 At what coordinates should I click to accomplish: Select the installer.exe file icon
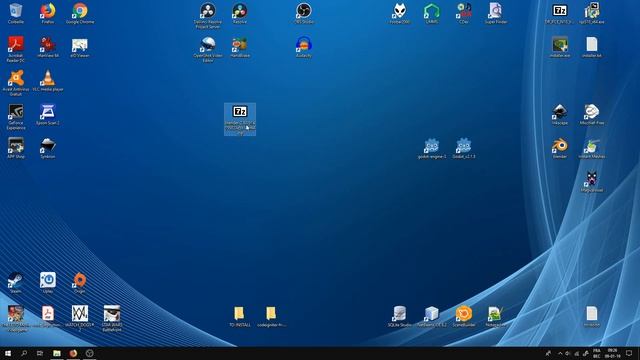[560, 47]
